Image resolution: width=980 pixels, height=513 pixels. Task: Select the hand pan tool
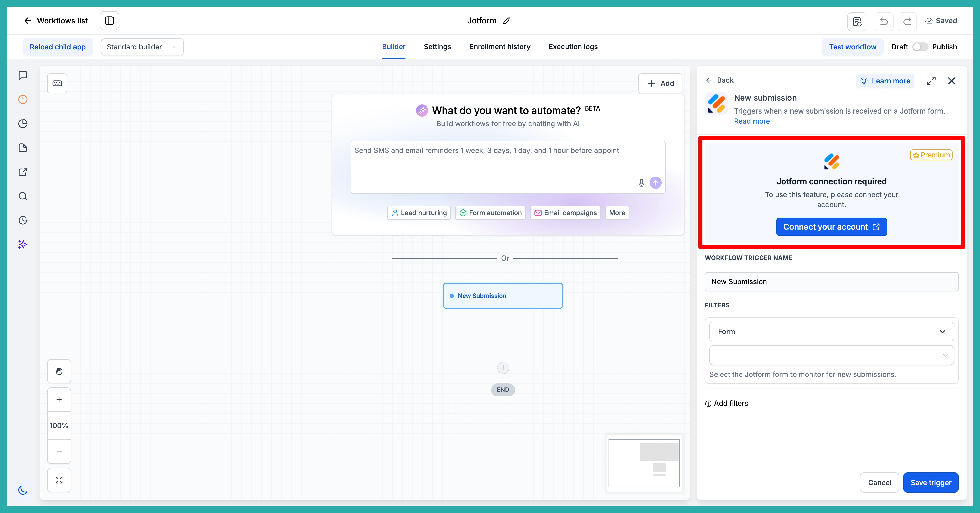pos(59,371)
